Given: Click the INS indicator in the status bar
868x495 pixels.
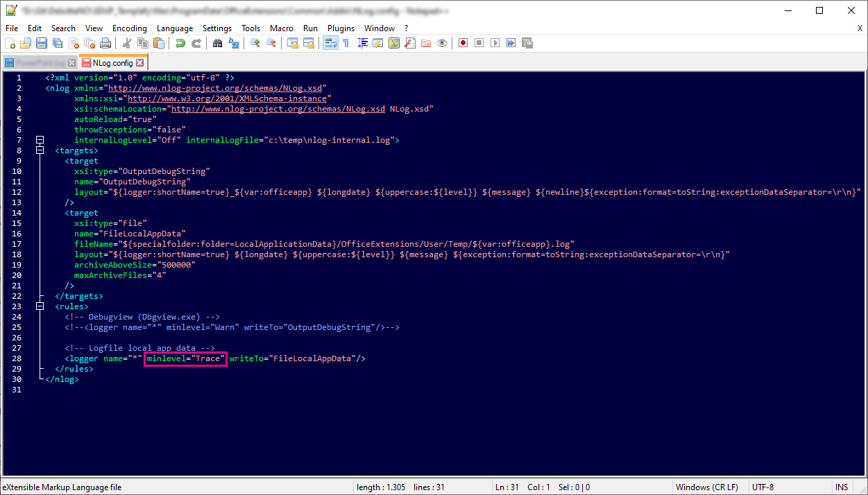Looking at the screenshot, I should (842, 487).
